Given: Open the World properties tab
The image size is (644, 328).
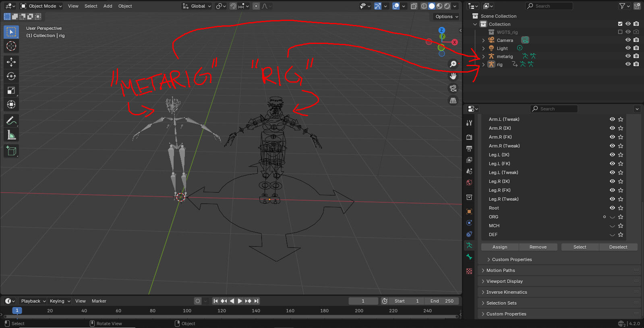Looking at the screenshot, I should tap(469, 183).
